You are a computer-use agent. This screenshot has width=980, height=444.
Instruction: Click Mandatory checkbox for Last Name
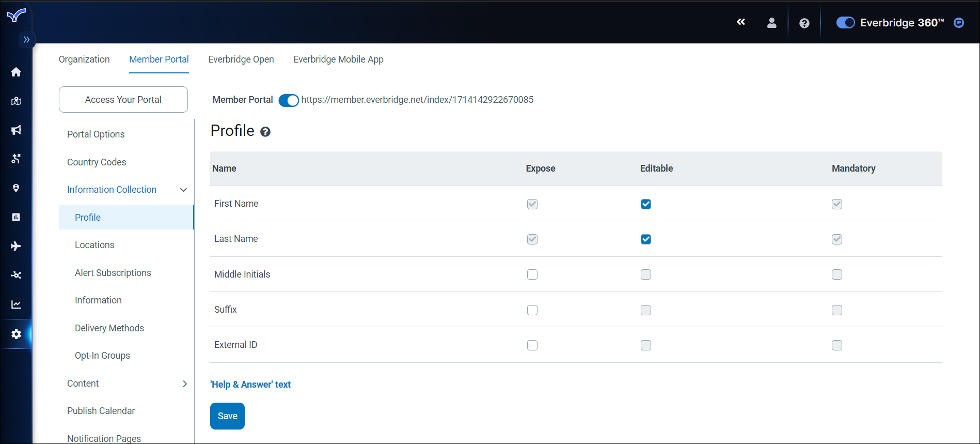[837, 239]
